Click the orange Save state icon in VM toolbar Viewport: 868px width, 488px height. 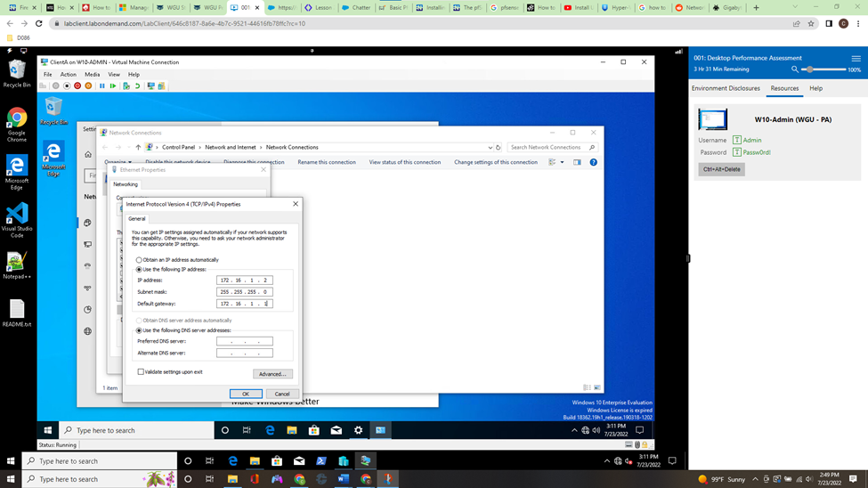(88, 85)
